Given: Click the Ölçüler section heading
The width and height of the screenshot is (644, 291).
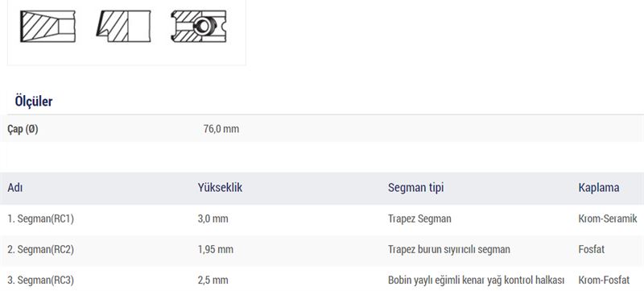Looking at the screenshot, I should [x=34, y=101].
